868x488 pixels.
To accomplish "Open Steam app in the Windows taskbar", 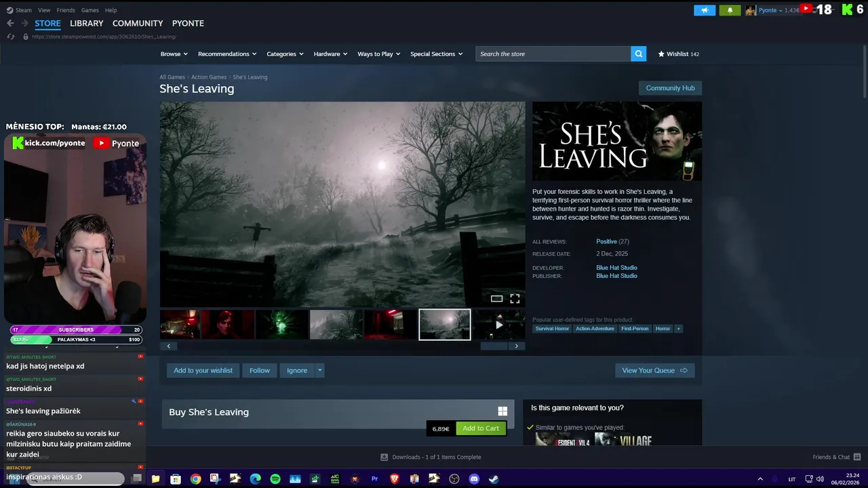I will (494, 479).
